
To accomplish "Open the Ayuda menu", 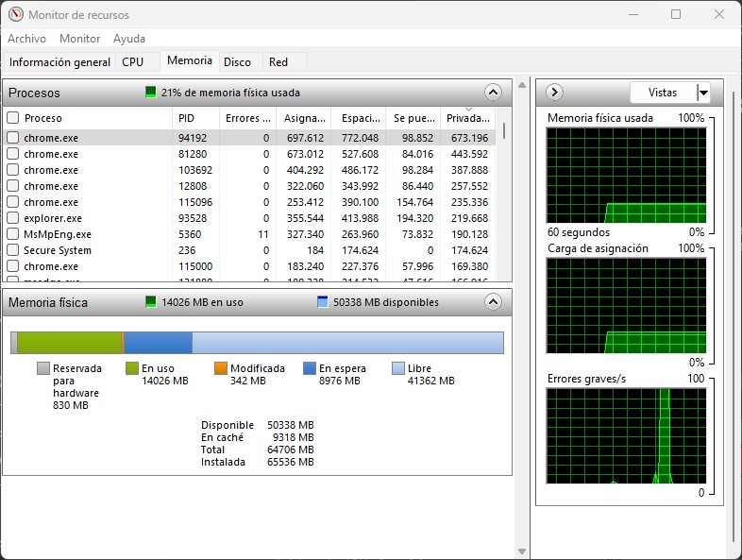I will coord(129,39).
